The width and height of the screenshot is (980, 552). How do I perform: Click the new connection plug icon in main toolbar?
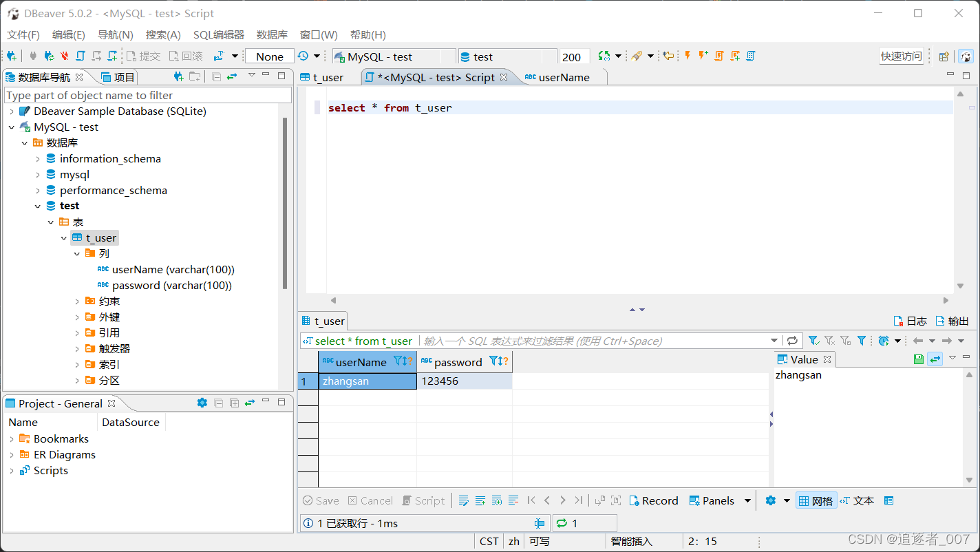(12, 56)
